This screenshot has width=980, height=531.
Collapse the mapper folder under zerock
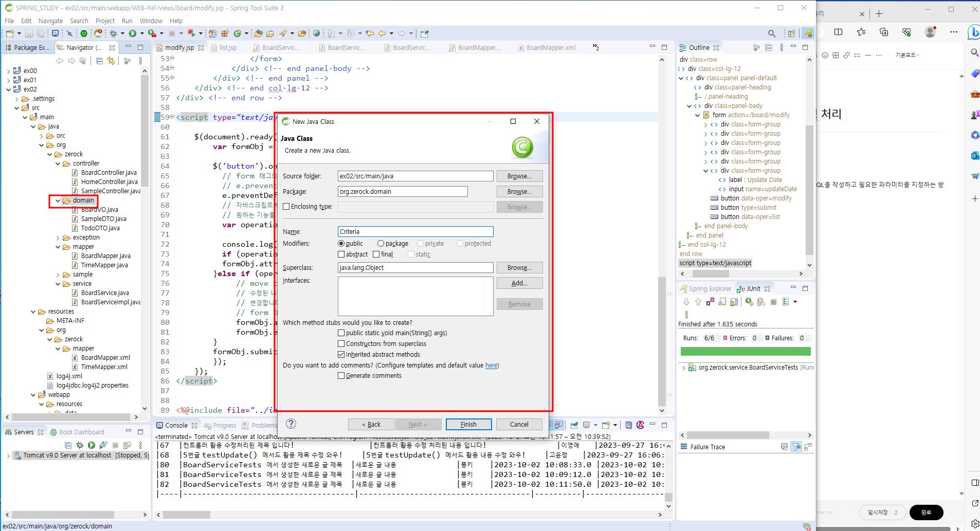[x=58, y=247]
